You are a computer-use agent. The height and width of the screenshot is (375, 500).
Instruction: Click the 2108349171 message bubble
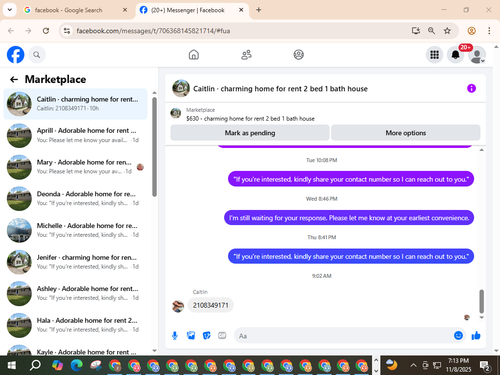[x=211, y=305]
